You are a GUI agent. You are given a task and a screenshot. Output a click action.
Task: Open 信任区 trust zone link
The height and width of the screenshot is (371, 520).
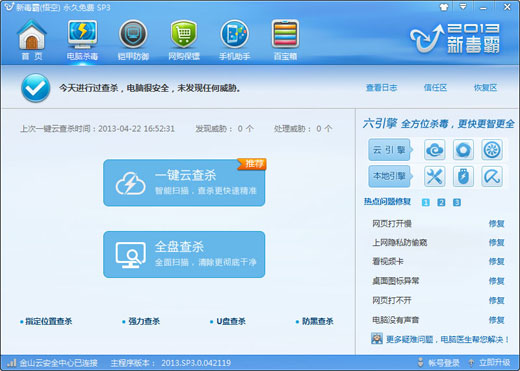coord(435,88)
